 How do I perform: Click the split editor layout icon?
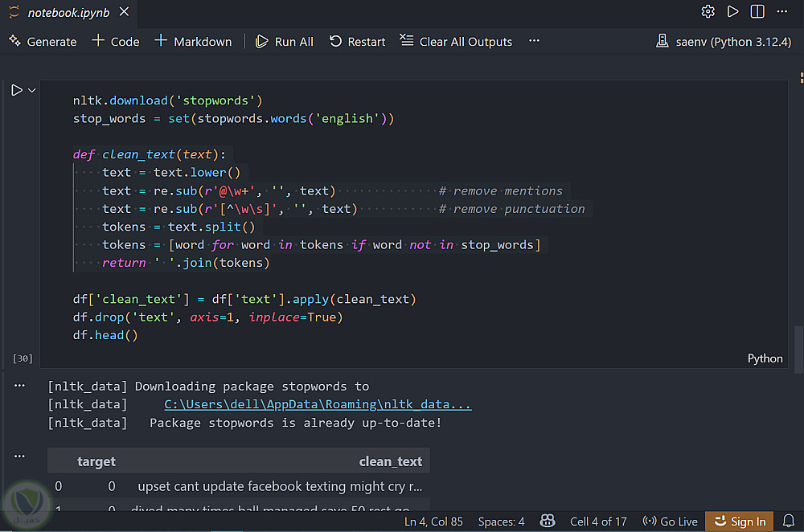(x=757, y=12)
